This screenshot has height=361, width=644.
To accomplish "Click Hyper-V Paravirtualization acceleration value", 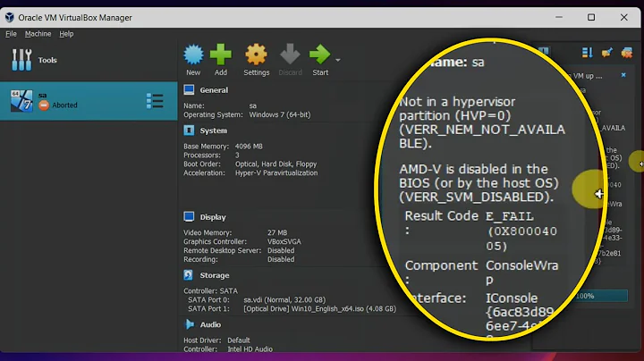I will coord(276,173).
